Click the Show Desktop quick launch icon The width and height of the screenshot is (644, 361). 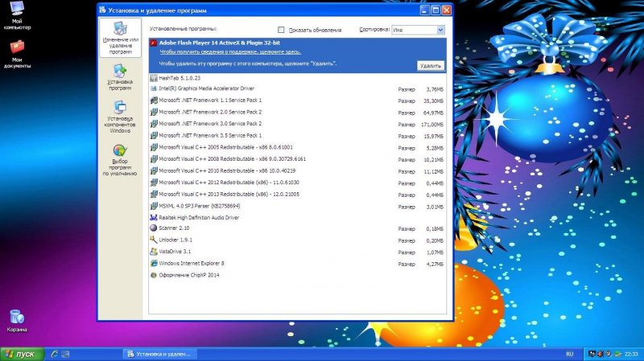(x=65, y=354)
